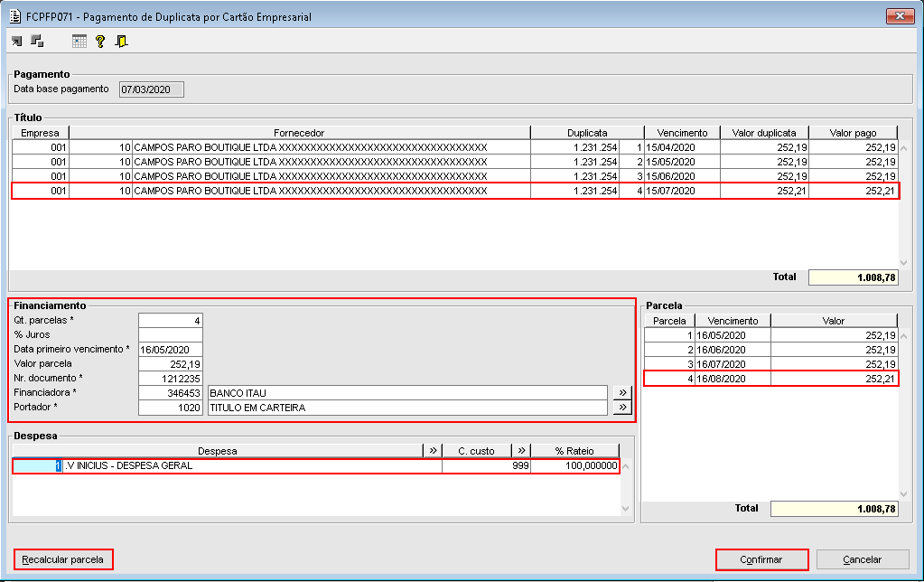This screenshot has height=582, width=924.
Task: Click Título total field 1.008,78
Action: click(x=854, y=277)
